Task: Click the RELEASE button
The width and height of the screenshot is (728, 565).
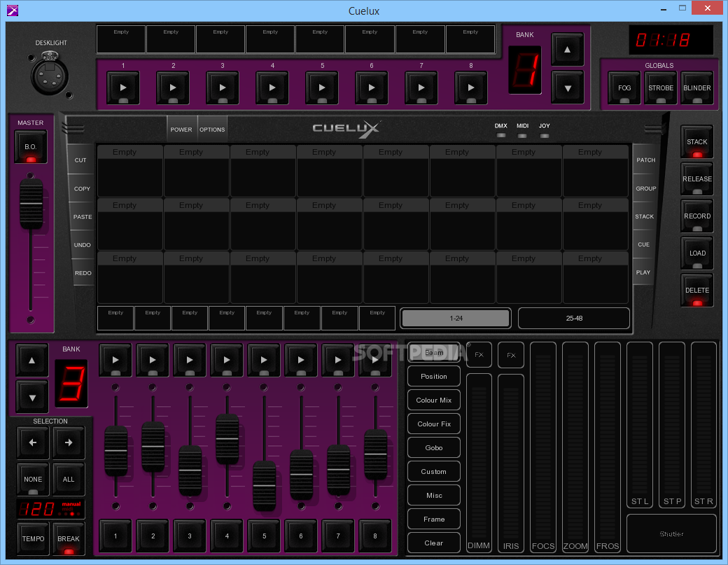Action: tap(697, 179)
